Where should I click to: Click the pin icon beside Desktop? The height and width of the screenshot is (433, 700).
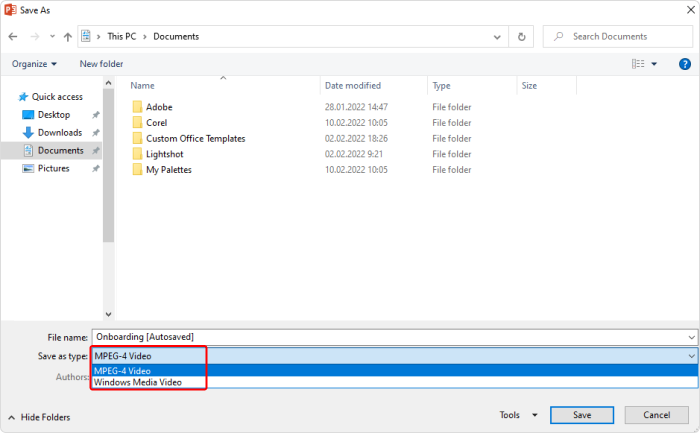click(x=96, y=115)
